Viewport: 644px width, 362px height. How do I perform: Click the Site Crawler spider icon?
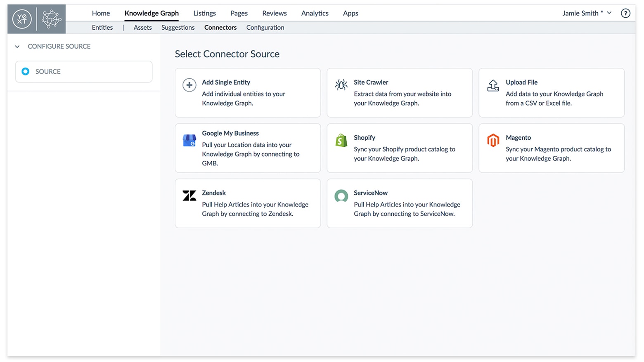point(341,85)
